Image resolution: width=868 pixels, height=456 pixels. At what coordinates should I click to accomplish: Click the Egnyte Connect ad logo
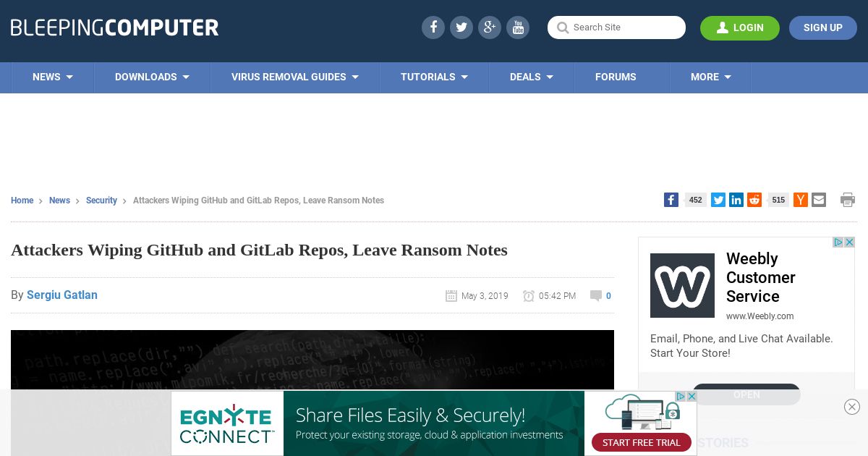[x=227, y=425]
